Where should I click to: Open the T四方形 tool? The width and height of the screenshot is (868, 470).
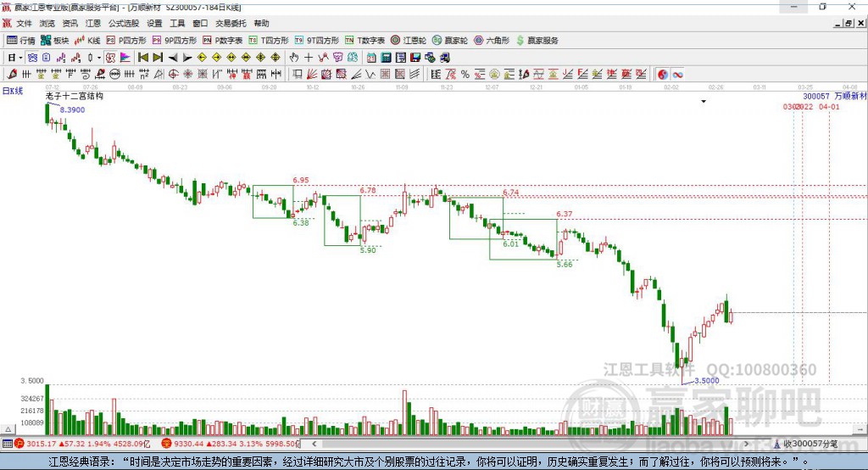pyautogui.click(x=269, y=41)
